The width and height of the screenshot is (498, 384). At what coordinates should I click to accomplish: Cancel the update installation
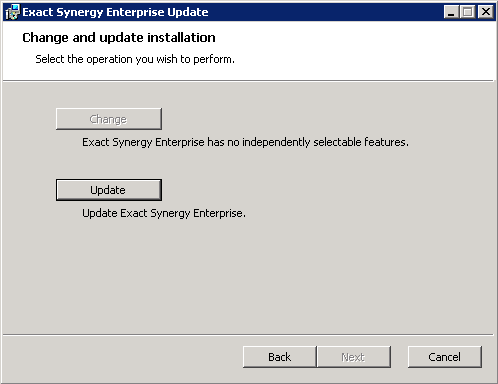(x=445, y=357)
